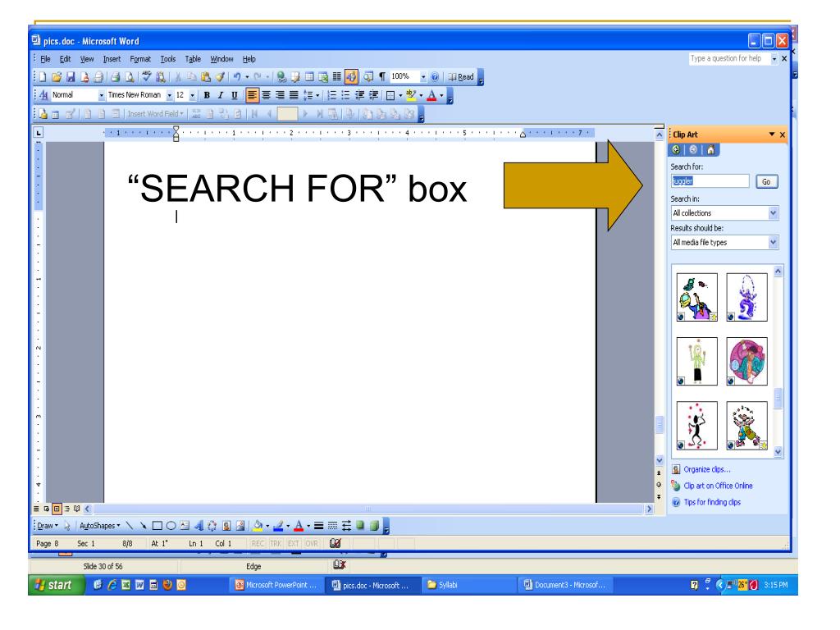Viewport: 840px width, 630px height.
Task: Click the Go search button
Action: click(766, 181)
